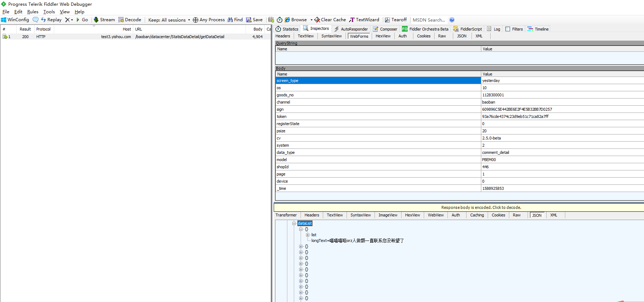Switch to the Inspectors tab

point(316,28)
